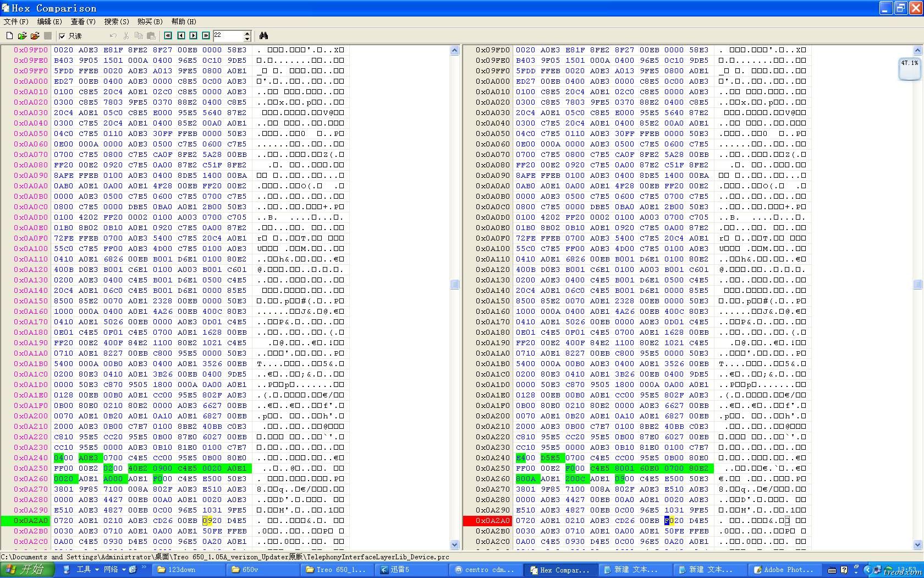Decrease the difference number with the down arrow
Screen dimensions: 924x578
[x=247, y=39]
